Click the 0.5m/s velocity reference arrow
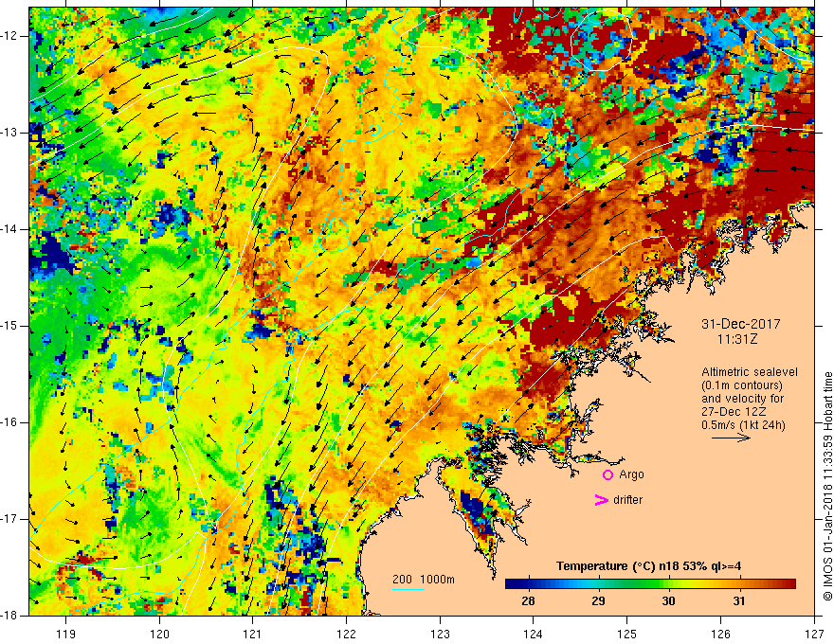Image resolution: width=834 pixels, height=644 pixels. (x=731, y=438)
